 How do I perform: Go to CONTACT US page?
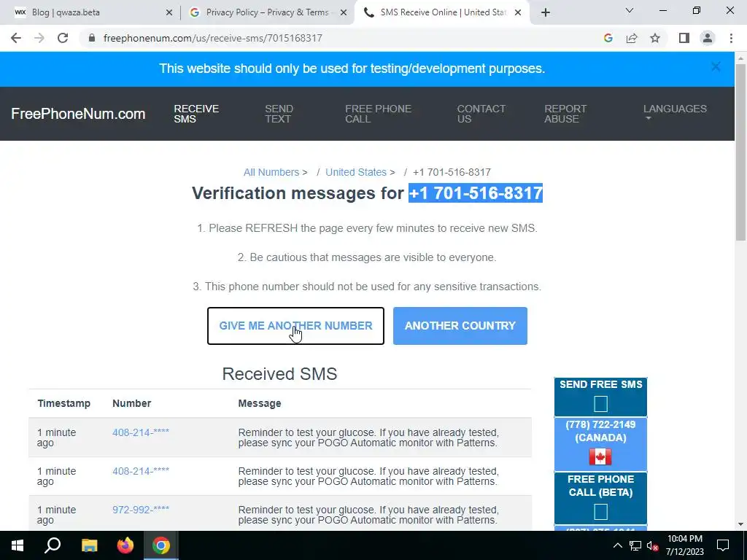481,114
